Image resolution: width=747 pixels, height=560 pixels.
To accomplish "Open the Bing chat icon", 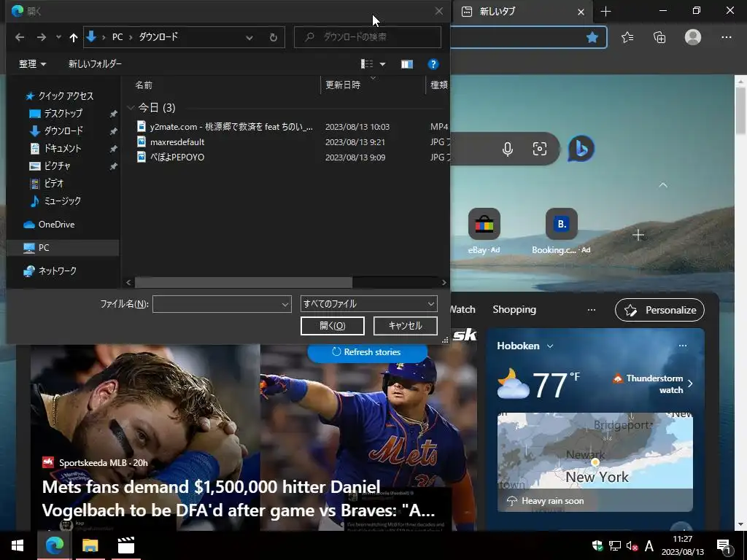I will pyautogui.click(x=581, y=149).
